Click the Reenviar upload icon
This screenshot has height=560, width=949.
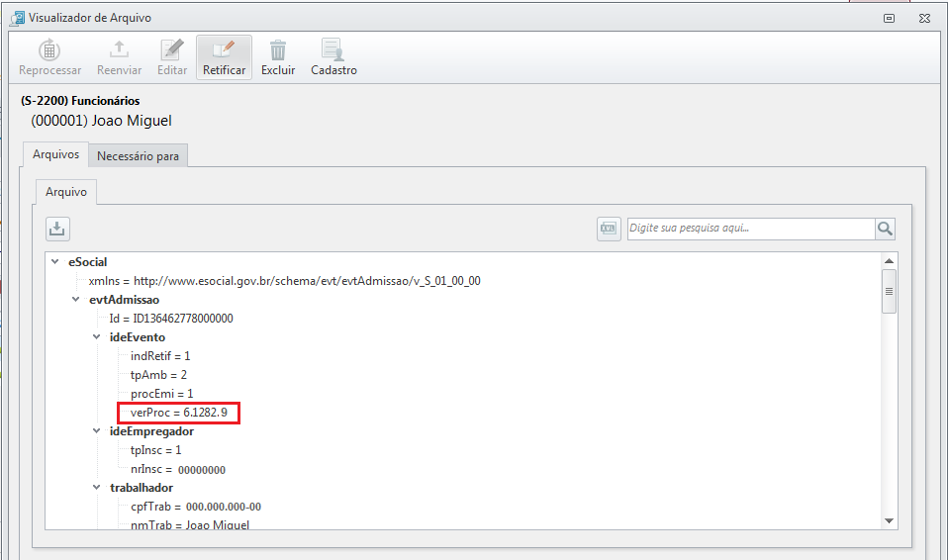pyautogui.click(x=119, y=49)
